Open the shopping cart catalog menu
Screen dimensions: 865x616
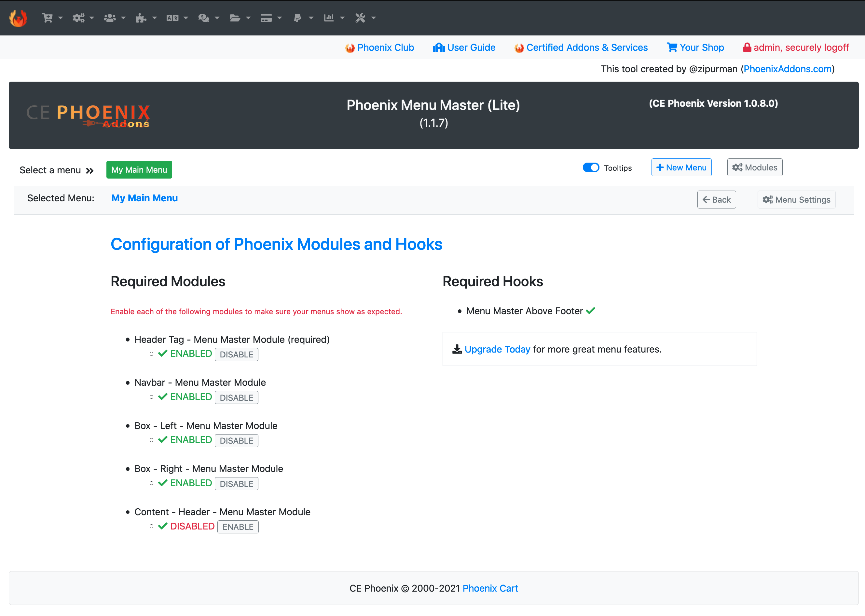click(52, 18)
